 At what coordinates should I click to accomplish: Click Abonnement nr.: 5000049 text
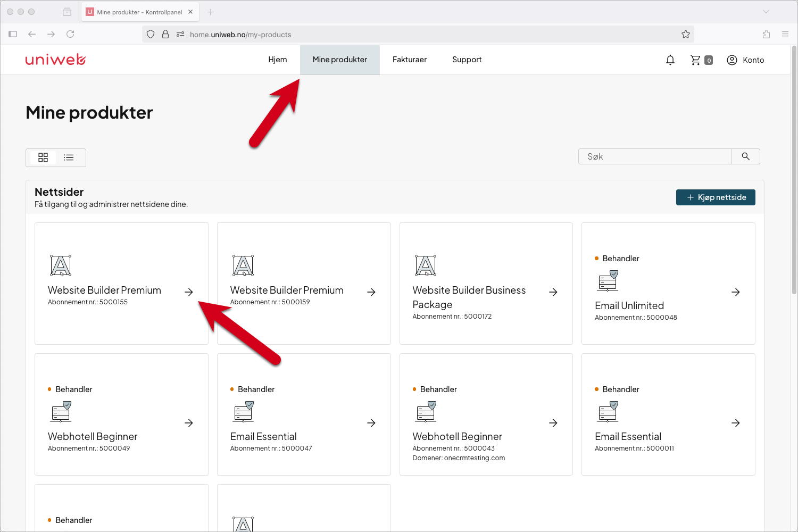coord(89,448)
